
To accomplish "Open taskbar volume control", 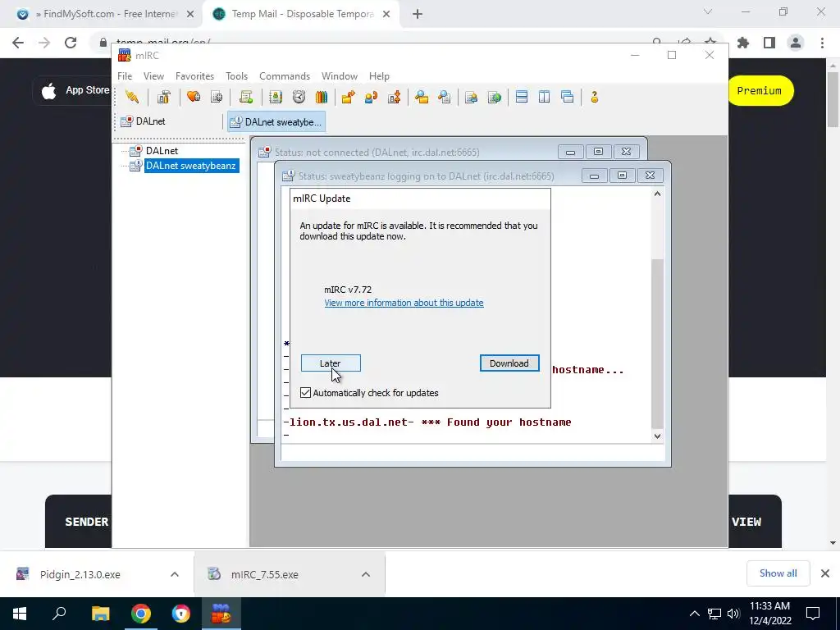I will click(733, 614).
